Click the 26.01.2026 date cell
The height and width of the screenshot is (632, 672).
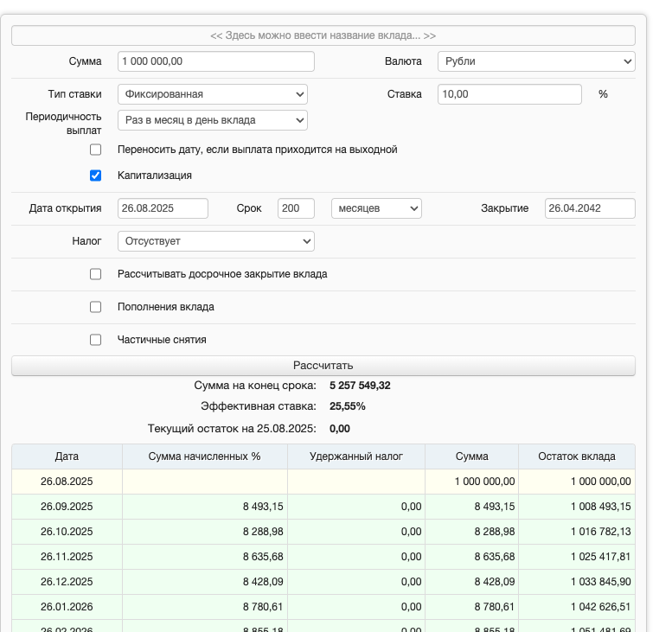(67, 607)
